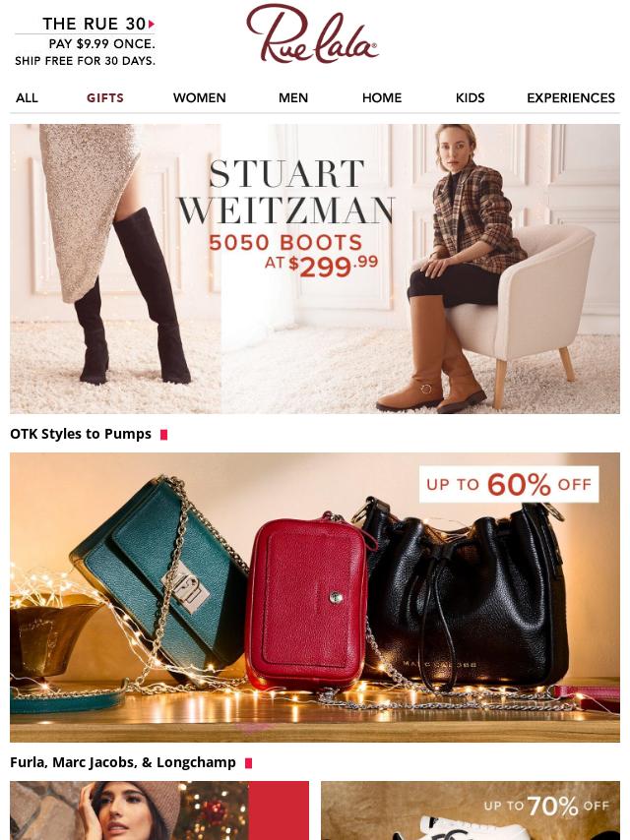
Task: Click the OTK Styles to Pumps link
Action: click(x=81, y=434)
